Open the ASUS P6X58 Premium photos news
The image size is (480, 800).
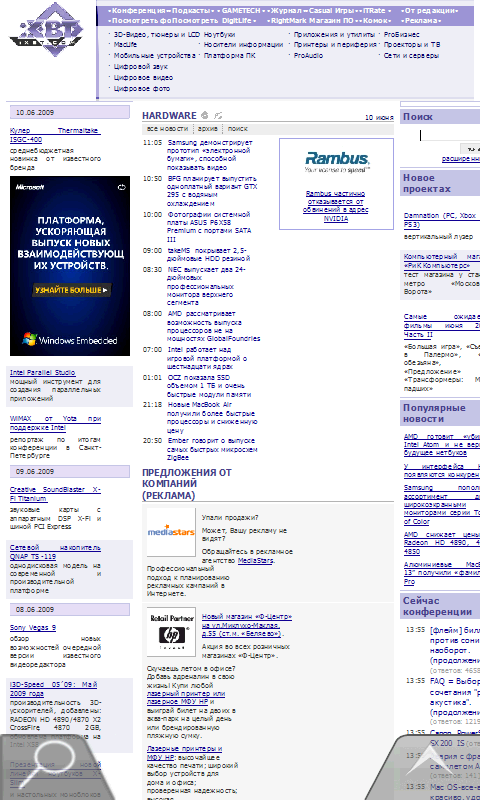[x=209, y=227]
